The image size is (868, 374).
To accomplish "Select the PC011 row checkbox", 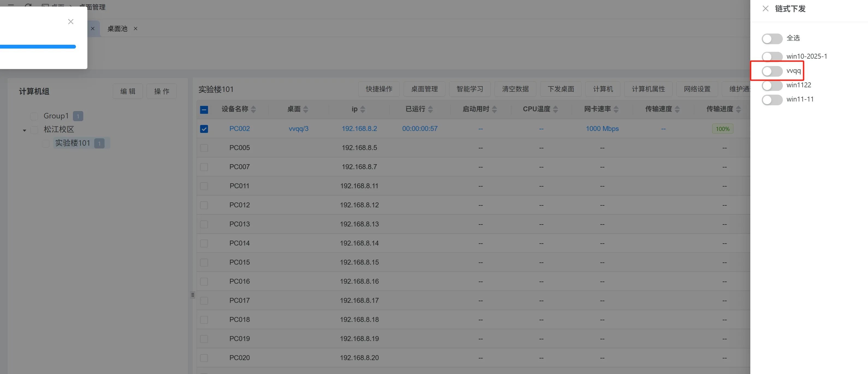I will (x=204, y=186).
